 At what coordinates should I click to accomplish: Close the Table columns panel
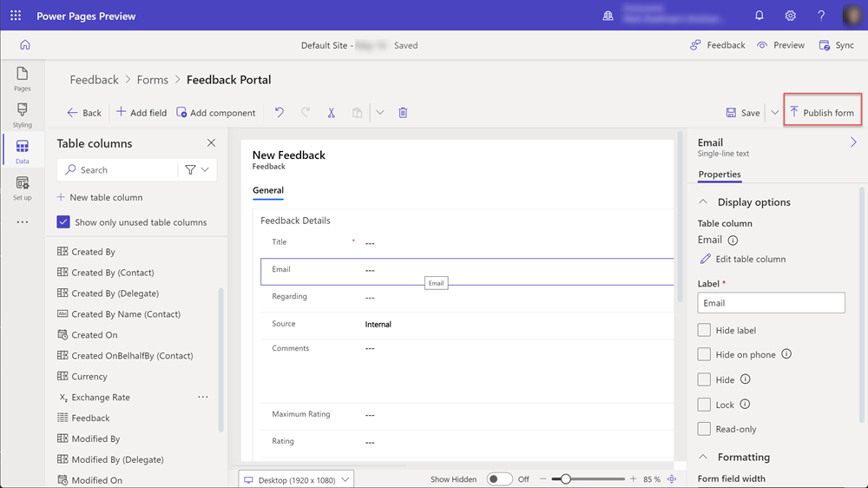click(x=211, y=143)
